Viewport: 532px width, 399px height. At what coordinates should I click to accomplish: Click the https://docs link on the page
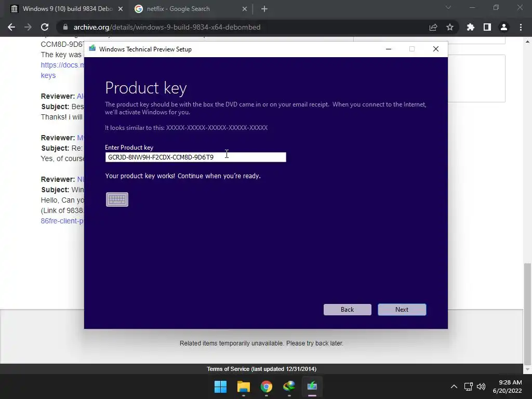point(62,65)
